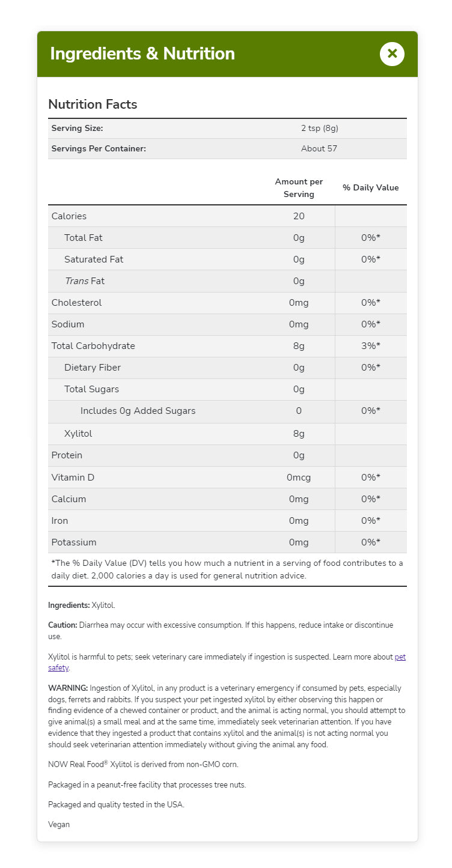The height and width of the screenshot is (868, 452).
Task: Click the Sodium row label
Action: point(68,324)
